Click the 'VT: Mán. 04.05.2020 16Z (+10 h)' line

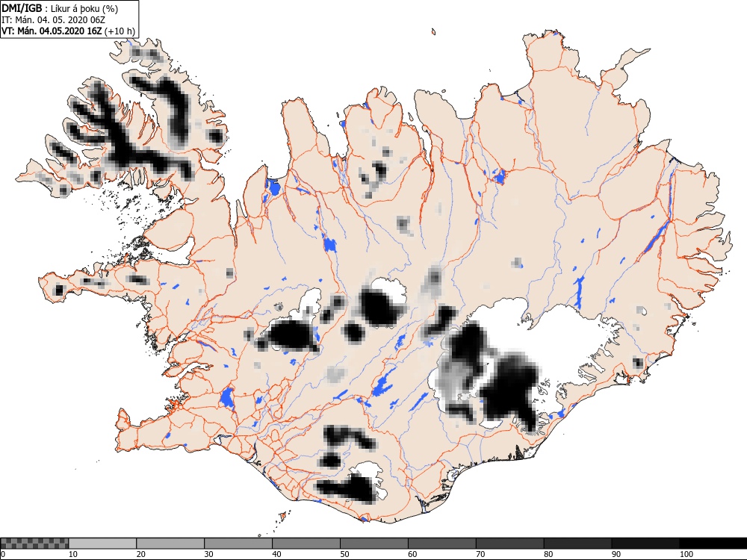click(68, 31)
